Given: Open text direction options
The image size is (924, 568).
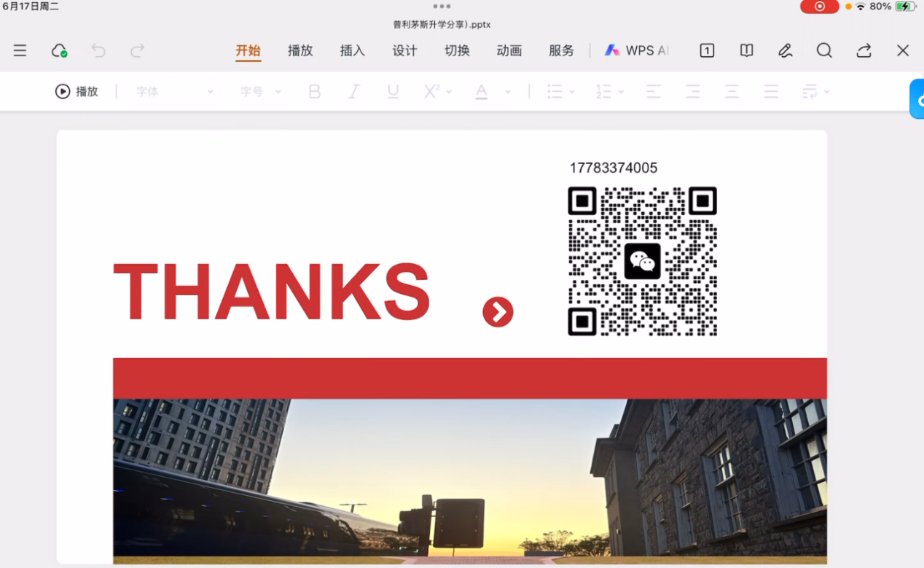Looking at the screenshot, I should 810,92.
